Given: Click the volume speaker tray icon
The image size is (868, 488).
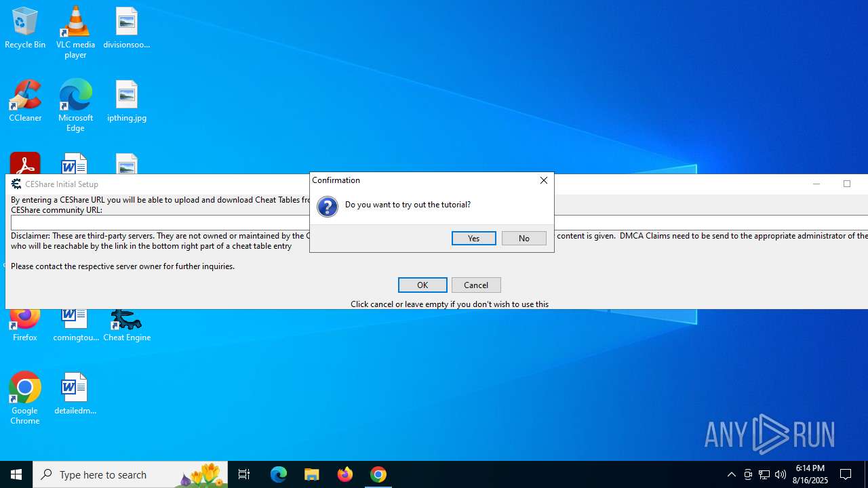Looking at the screenshot, I should pyautogui.click(x=781, y=474).
